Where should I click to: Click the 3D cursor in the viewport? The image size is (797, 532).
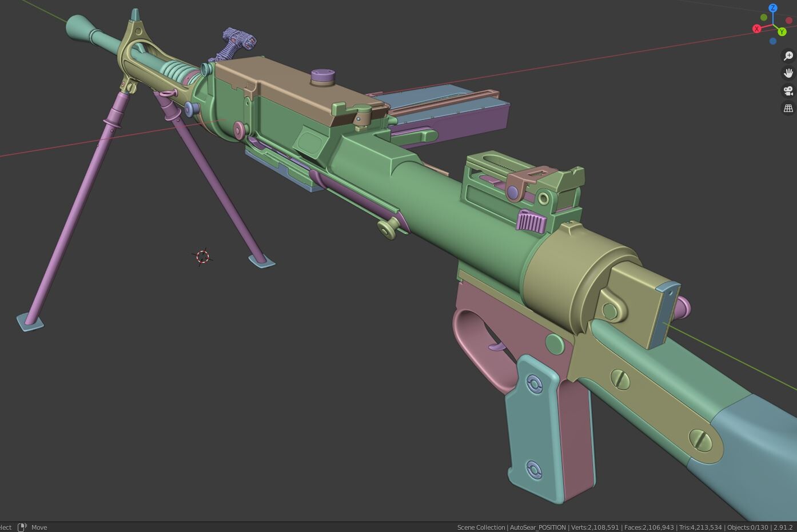[x=202, y=257]
